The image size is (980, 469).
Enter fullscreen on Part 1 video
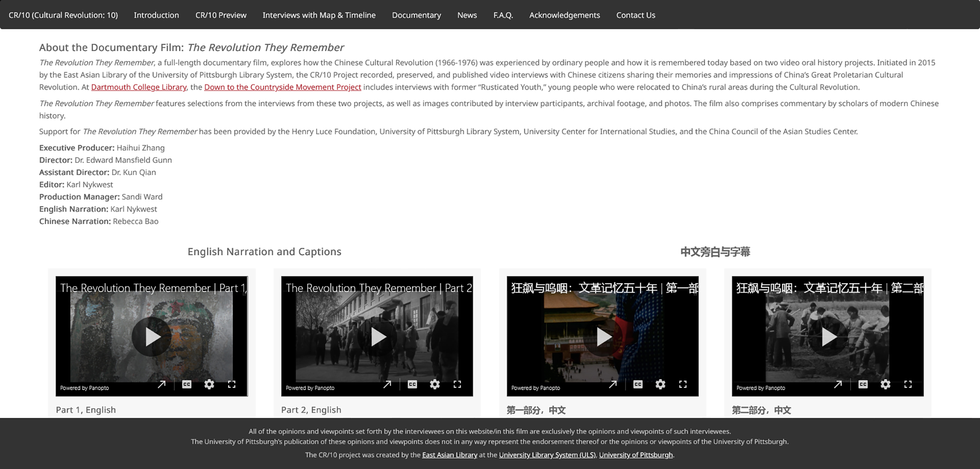232,384
